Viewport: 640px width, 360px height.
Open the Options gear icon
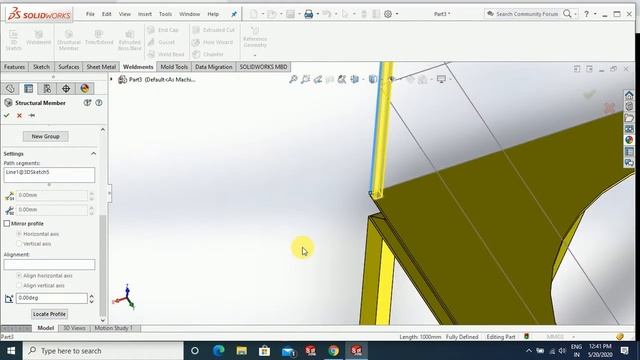[388, 14]
